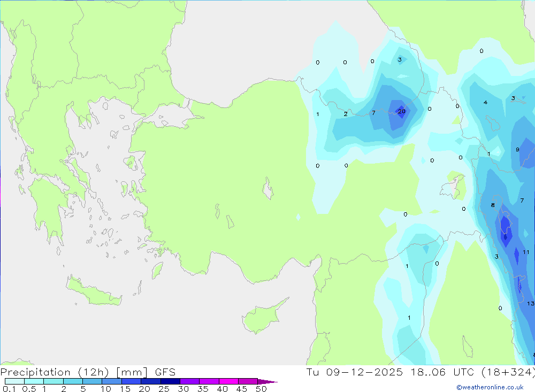Click the '10' legend scale label
Image resolution: width=535 pixels, height=392 pixels.
coord(106,389)
